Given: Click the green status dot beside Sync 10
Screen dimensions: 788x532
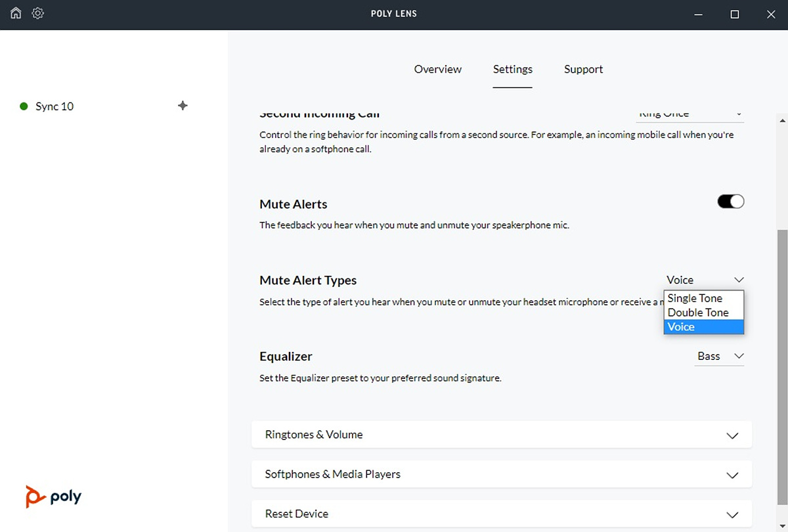Looking at the screenshot, I should tap(24, 106).
